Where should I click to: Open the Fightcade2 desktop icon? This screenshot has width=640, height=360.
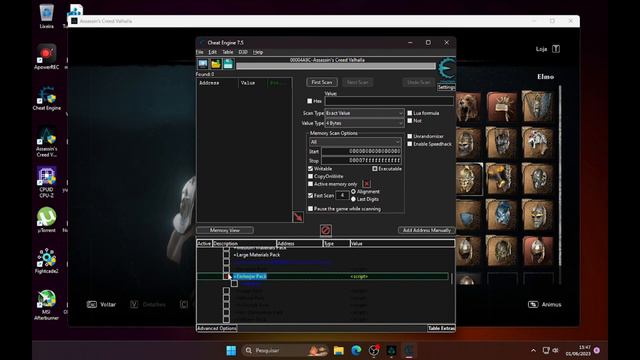pyautogui.click(x=47, y=261)
